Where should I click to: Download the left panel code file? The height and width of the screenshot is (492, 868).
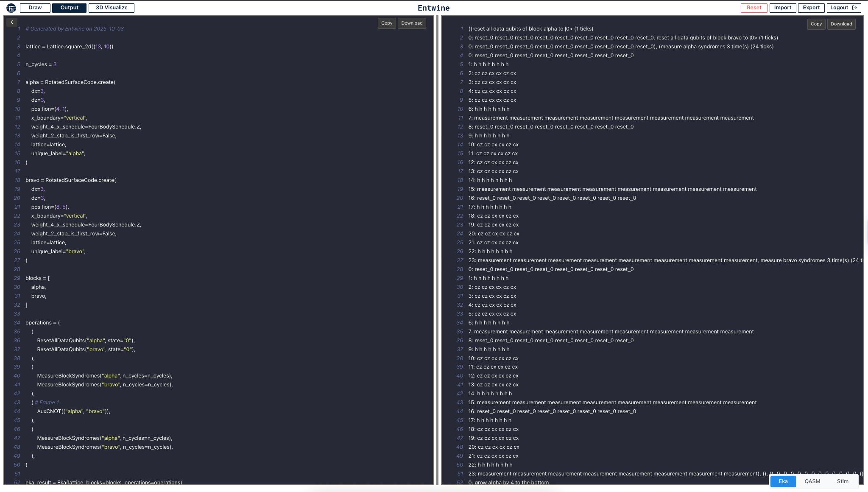(411, 23)
